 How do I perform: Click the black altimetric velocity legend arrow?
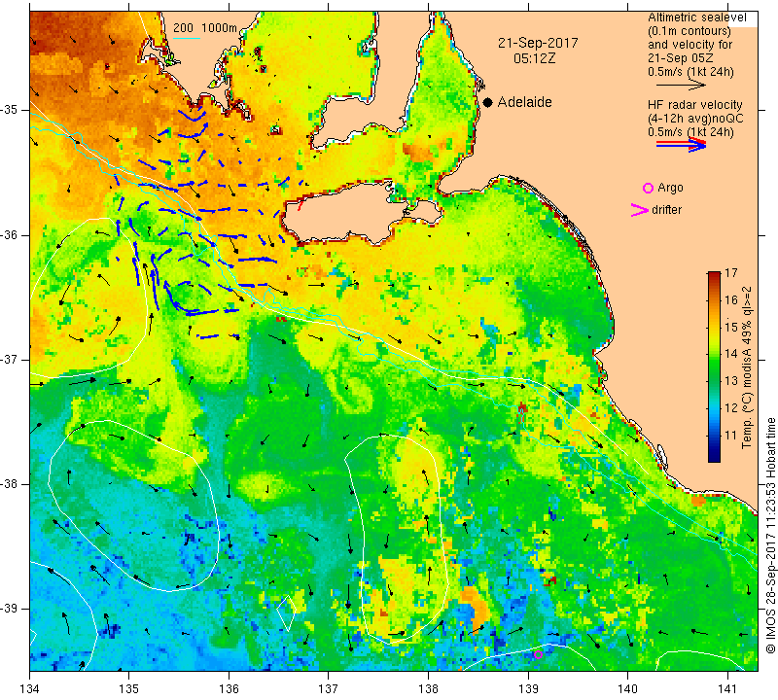(x=681, y=86)
